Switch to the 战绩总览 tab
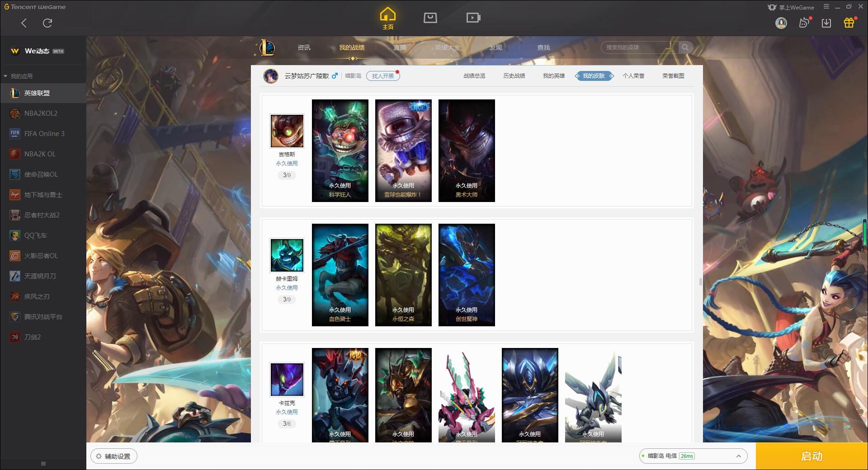Screen dimensions: 868x470 pyautogui.click(x=474, y=76)
